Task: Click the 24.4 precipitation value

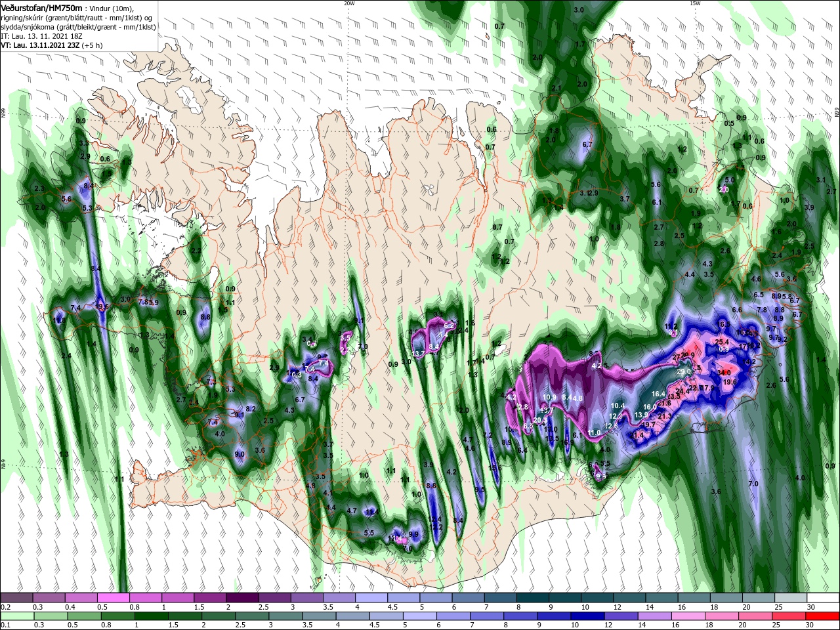Action: [x=682, y=392]
